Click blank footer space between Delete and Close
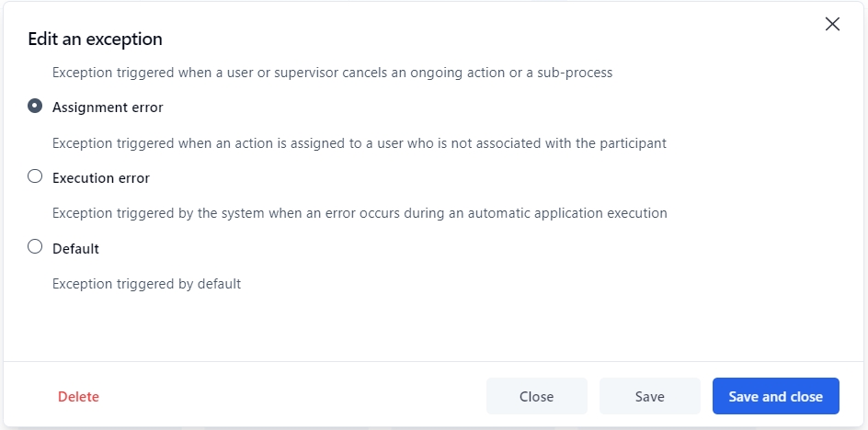This screenshot has width=868, height=430. [294, 397]
